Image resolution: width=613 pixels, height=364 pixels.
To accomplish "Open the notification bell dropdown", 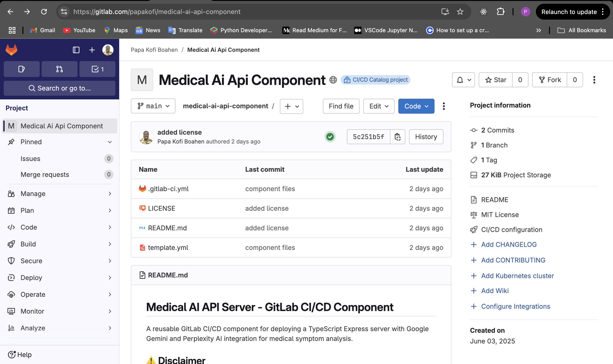I will 463,80.
